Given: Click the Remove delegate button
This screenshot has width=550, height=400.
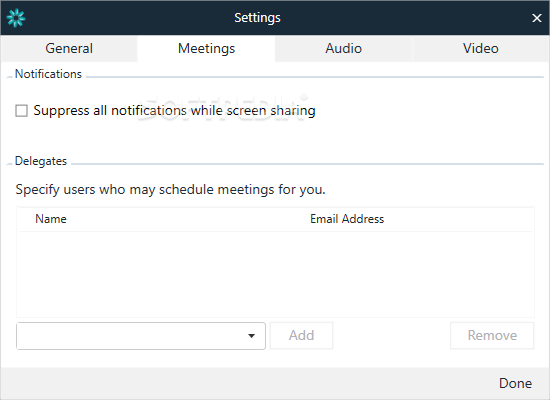Looking at the screenshot, I should click(x=492, y=335).
